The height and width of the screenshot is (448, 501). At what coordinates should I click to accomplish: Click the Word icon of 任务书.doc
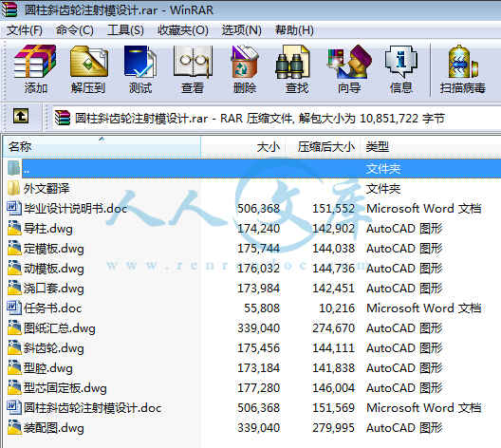pos(13,308)
